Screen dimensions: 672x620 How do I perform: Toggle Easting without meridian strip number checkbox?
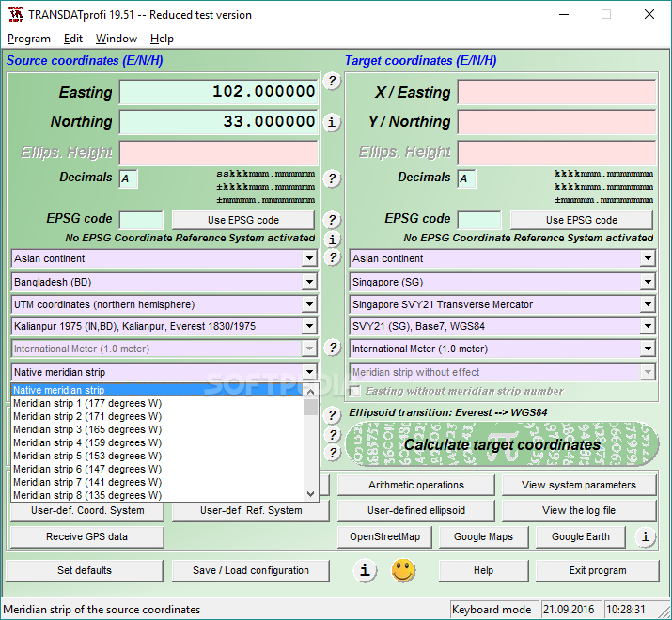[355, 391]
